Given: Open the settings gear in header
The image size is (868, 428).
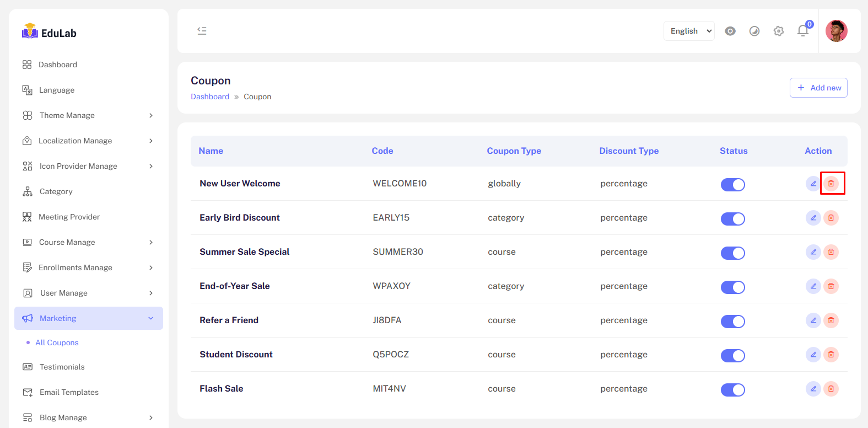Looking at the screenshot, I should point(779,31).
